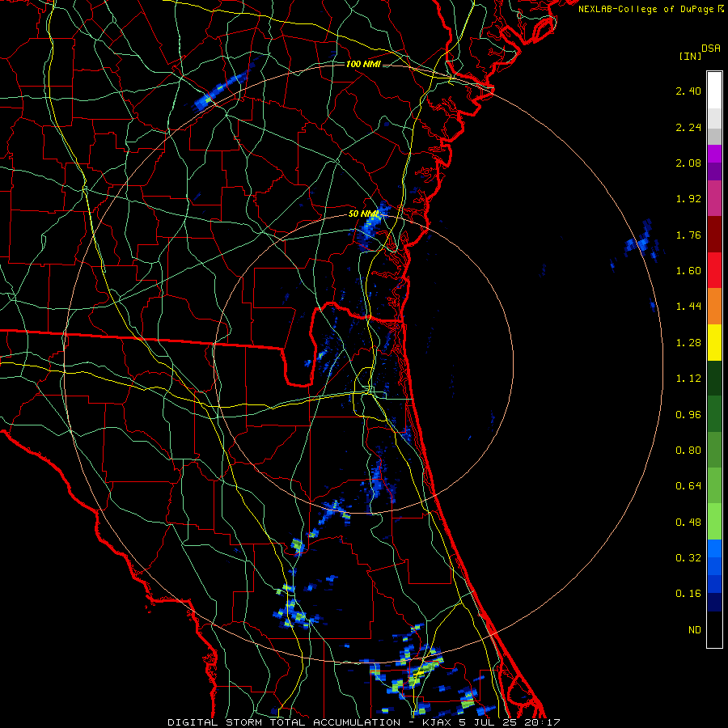Click the 1.76 legend value
Viewport: 728px width, 728px height.
(688, 235)
